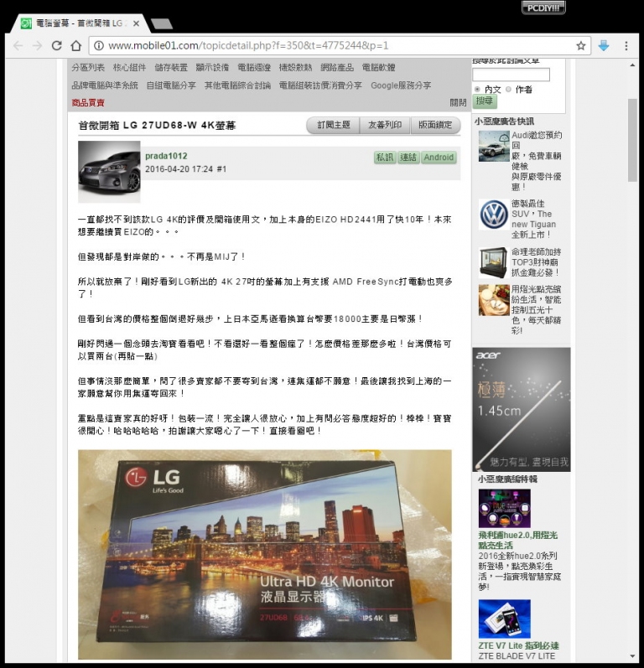Open the 用燈光點亮繽紛生活 ad link

536,309
